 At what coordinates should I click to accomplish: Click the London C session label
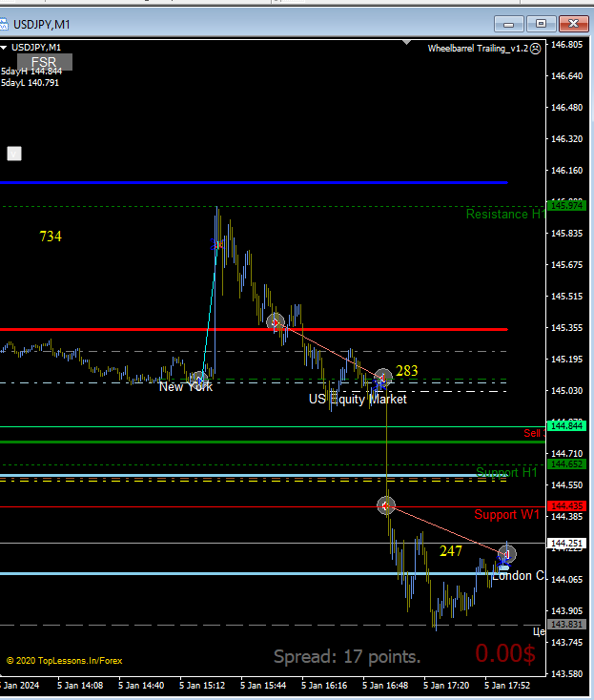[x=518, y=576]
